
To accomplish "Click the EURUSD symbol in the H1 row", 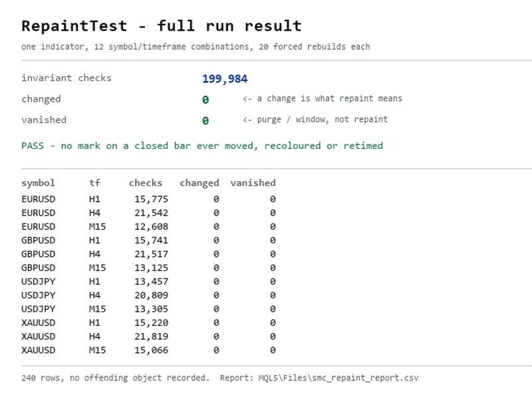I will click(x=39, y=199).
